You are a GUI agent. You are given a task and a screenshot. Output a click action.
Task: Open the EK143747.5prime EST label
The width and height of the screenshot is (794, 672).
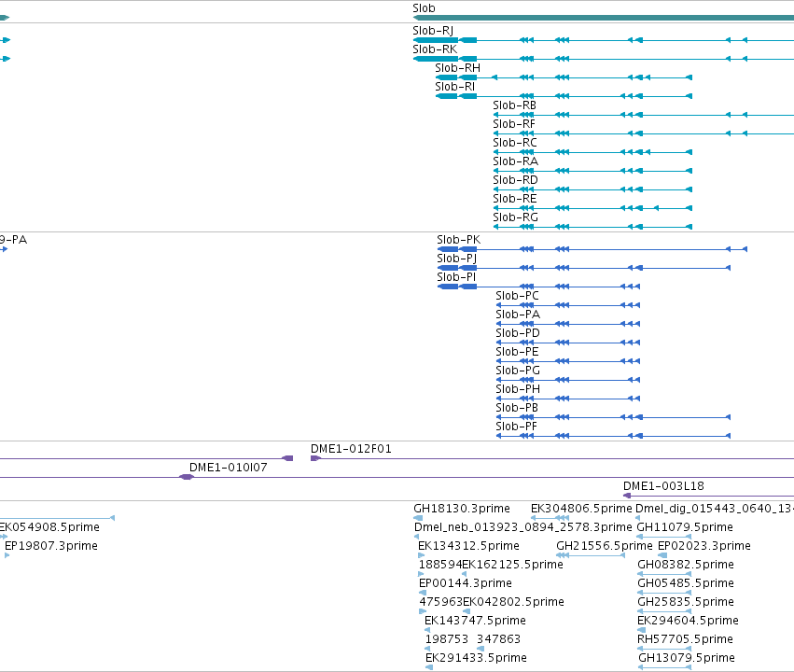pos(475,621)
